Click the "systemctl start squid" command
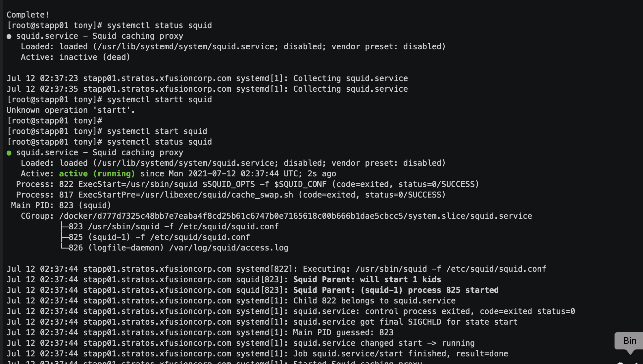643x364 pixels. tap(157, 131)
